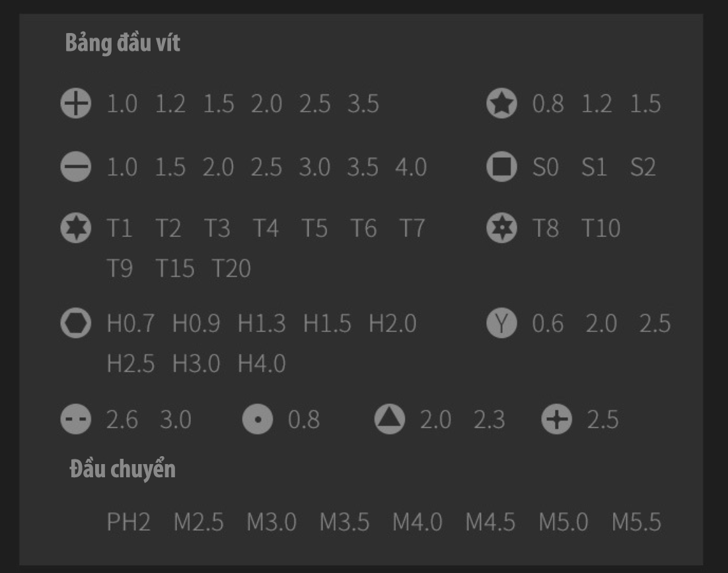Select the two-dot spanner bit icon
This screenshot has width=728, height=573.
tap(76, 419)
